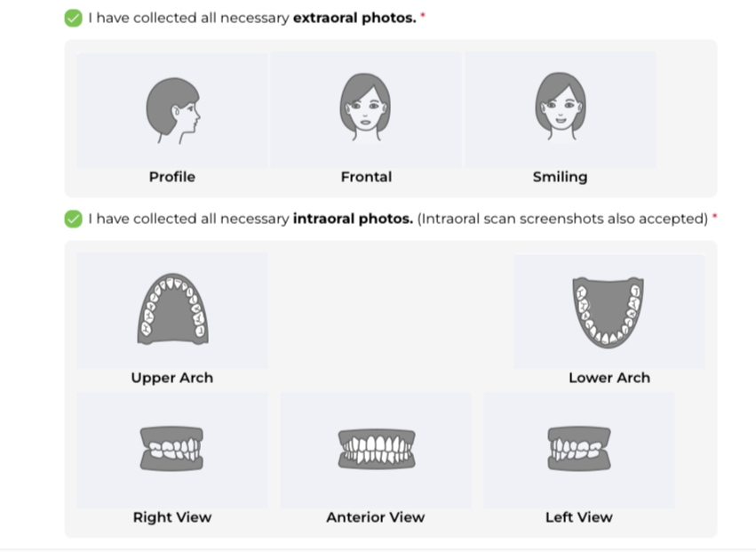Click the Right View label
This screenshot has width=756, height=552.
(172, 517)
